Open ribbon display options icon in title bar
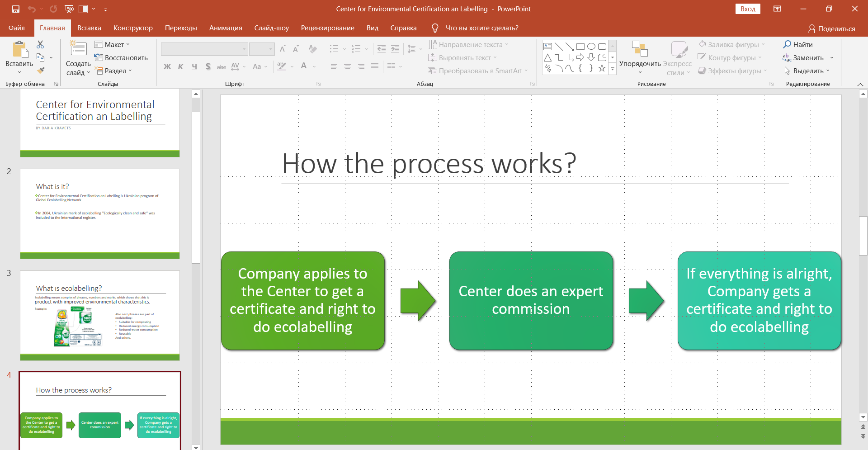The image size is (868, 450). [x=777, y=9]
